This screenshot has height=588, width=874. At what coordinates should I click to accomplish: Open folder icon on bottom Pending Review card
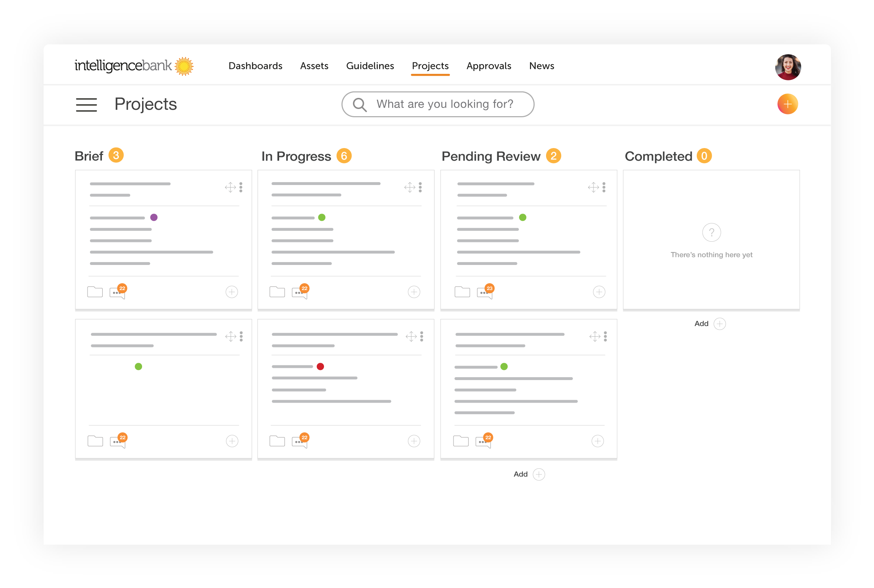coord(460,441)
